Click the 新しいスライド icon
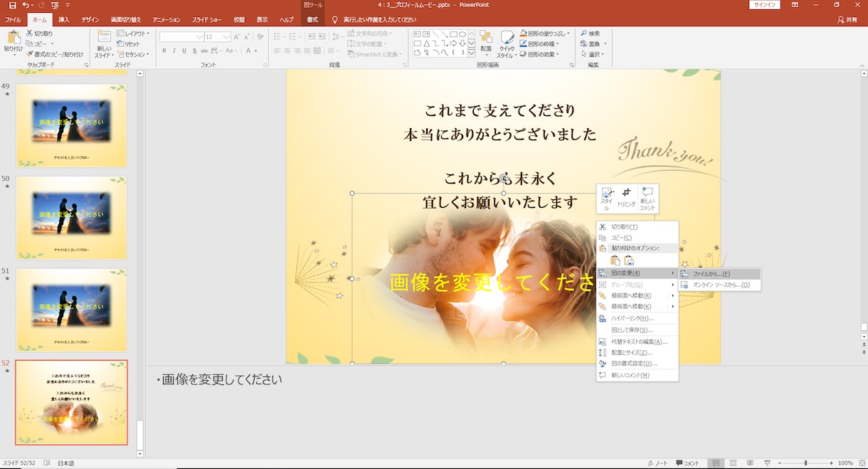Viewport: 868px width, 469px height. (104, 44)
